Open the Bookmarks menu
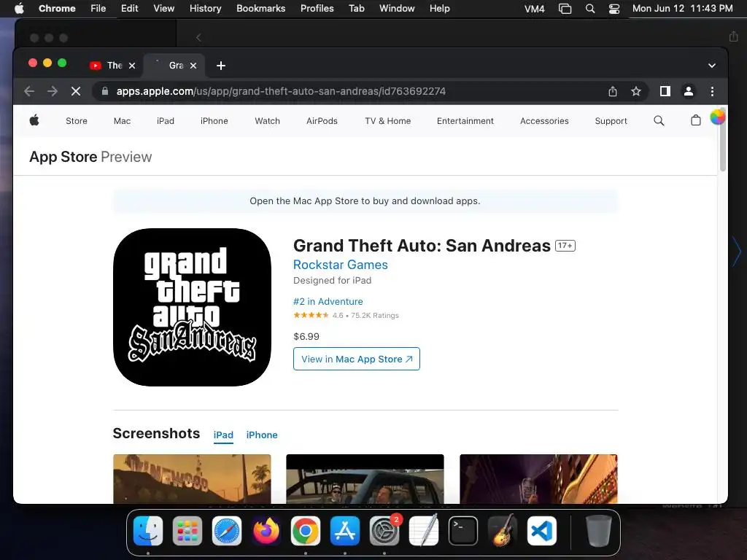The width and height of the screenshot is (747, 560). click(x=260, y=8)
